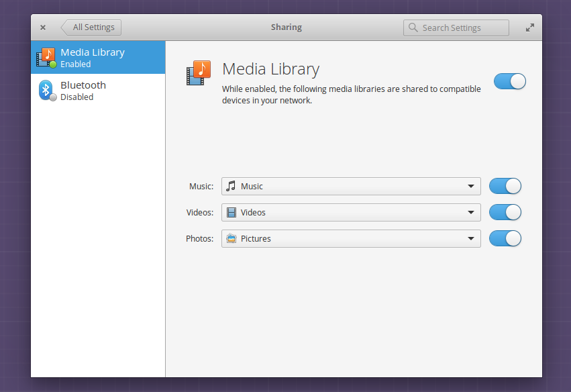This screenshot has width=571, height=392.
Task: Close the Sharing settings window
Action: (43, 28)
